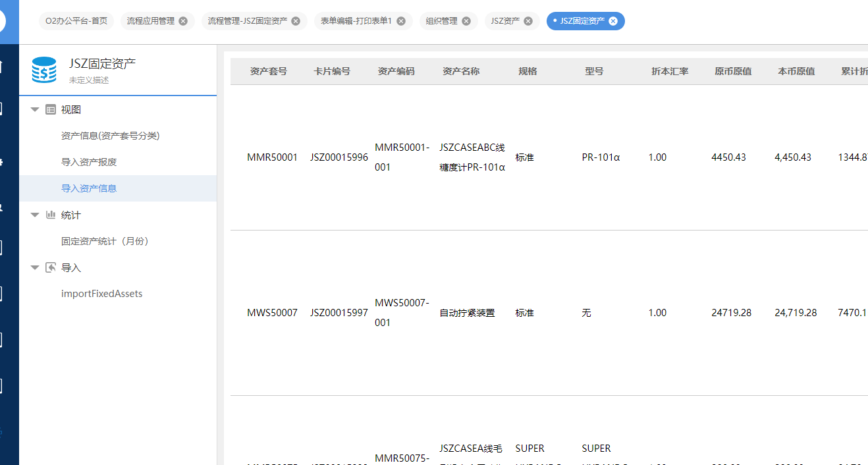Viewport: 868px width, 465px height.
Task: Select 1.00 rate in the MWS50007 row
Action: tap(657, 313)
